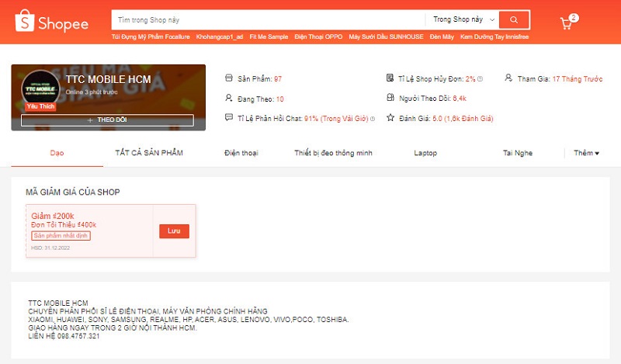Open the shopping cart icon
621x364 pixels.
pyautogui.click(x=567, y=23)
